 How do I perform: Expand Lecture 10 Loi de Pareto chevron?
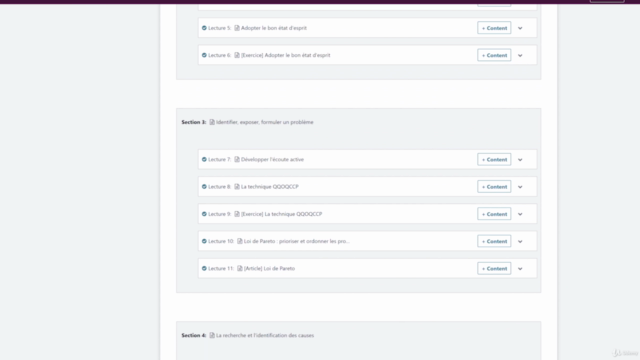click(520, 242)
